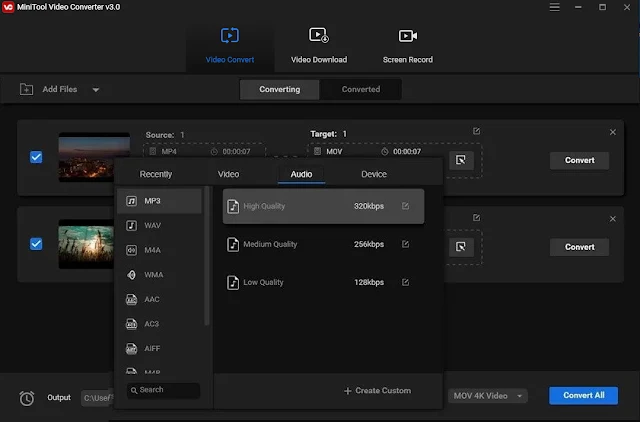Open the Video Download section
Viewport: 640px width, 422px height.
(319, 46)
